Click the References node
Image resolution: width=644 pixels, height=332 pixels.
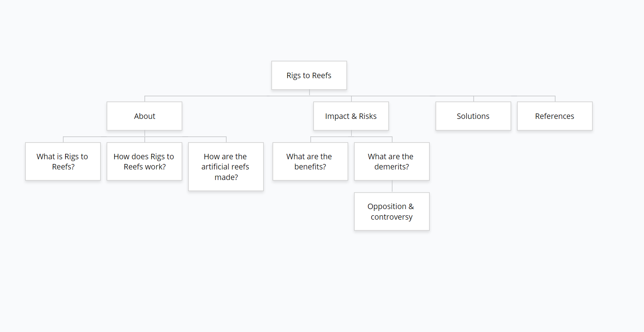coord(554,116)
